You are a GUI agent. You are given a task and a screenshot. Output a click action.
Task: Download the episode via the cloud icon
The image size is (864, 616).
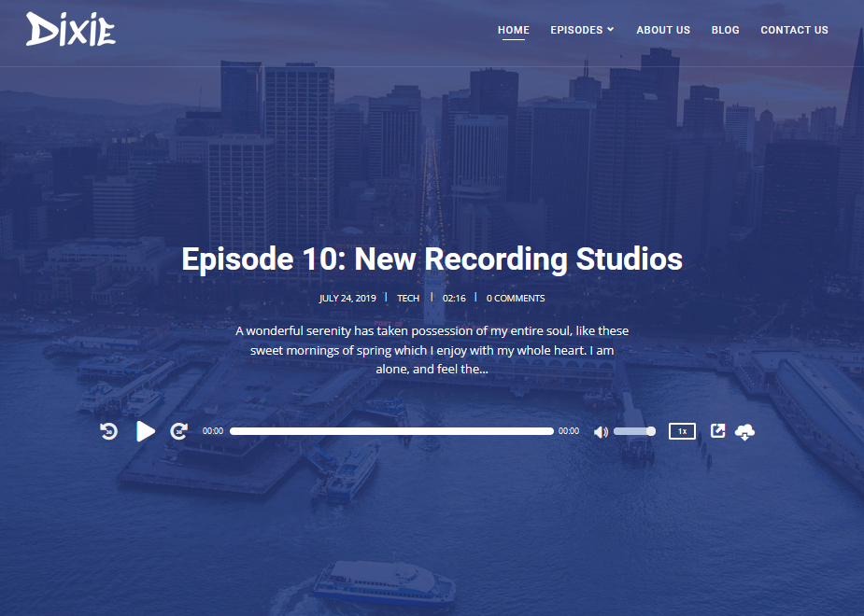[744, 431]
